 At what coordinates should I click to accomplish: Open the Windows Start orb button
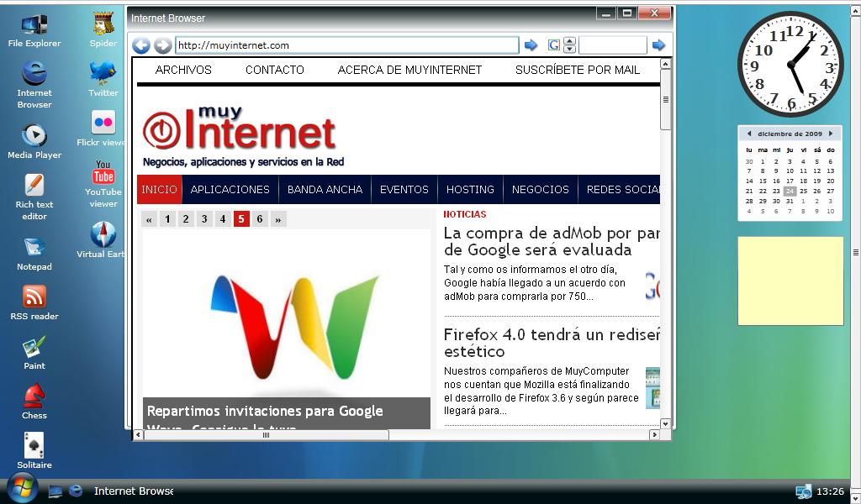click(22, 487)
